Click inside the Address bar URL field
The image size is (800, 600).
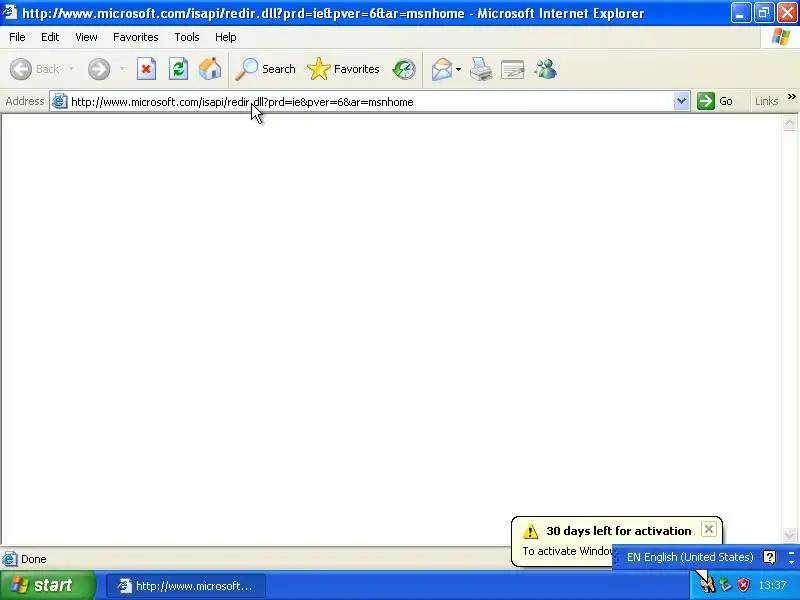pos(370,102)
